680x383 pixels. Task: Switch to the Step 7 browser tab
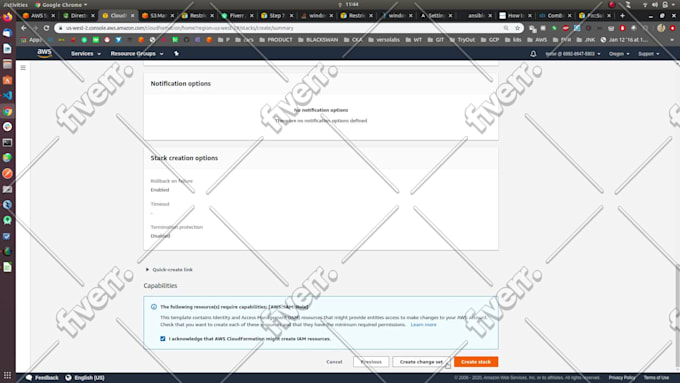[277, 15]
